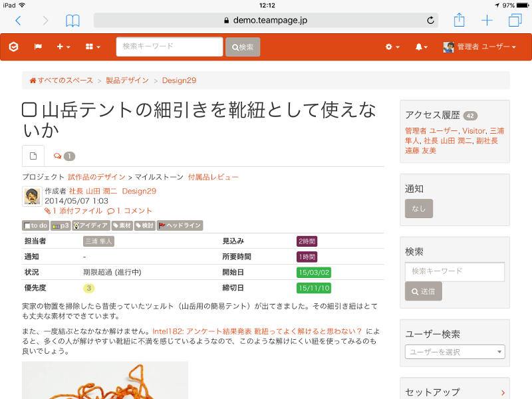Open 副社長 遠藤 友美 access history link
Screen dimensions: 532x399
pyautogui.click(x=452, y=146)
